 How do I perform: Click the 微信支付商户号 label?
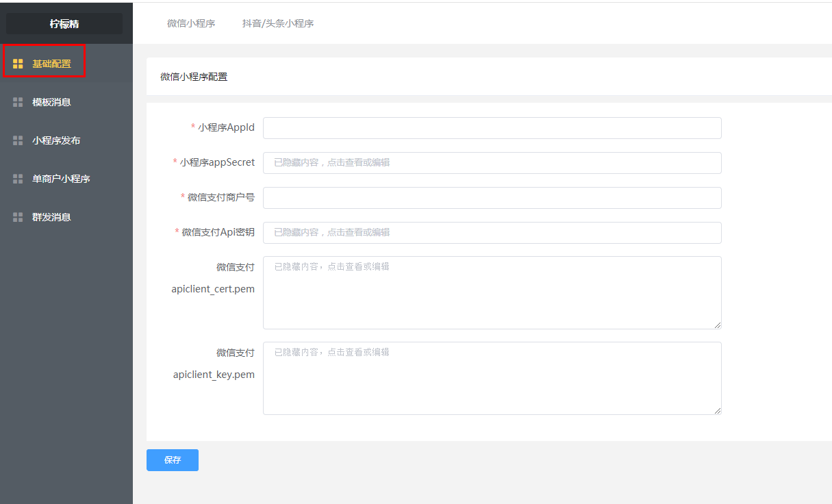(221, 197)
